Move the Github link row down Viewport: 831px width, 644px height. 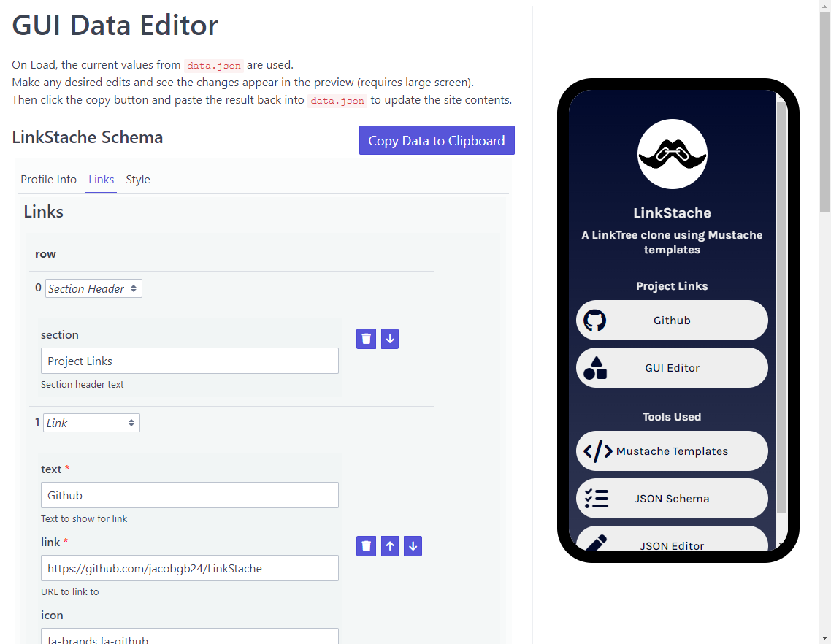pos(413,546)
